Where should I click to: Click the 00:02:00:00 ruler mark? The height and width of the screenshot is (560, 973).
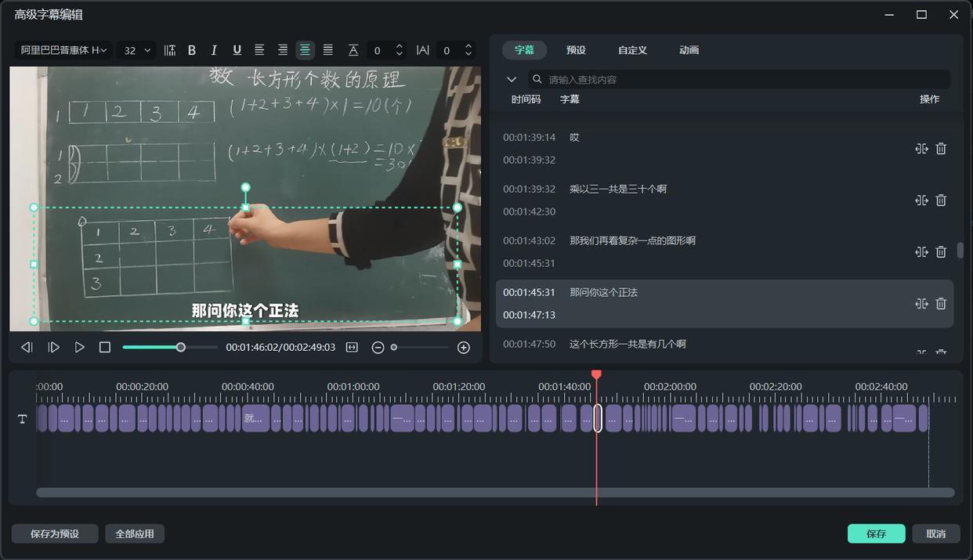click(670, 386)
